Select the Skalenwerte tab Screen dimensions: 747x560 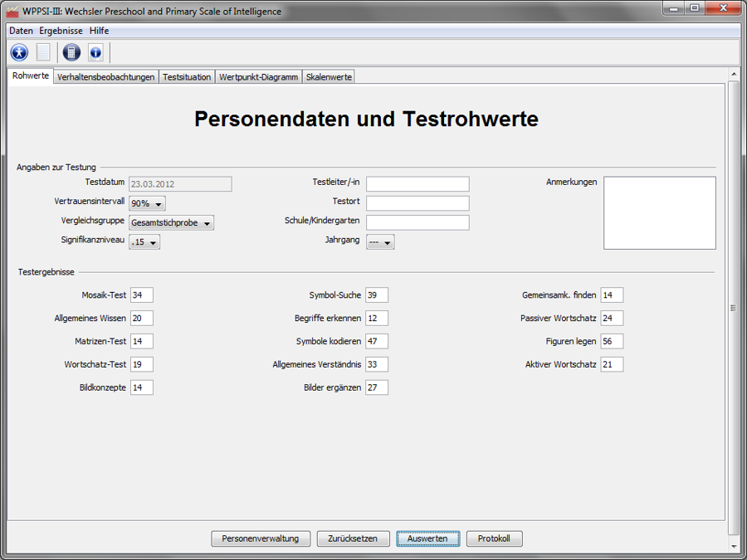pyautogui.click(x=329, y=77)
